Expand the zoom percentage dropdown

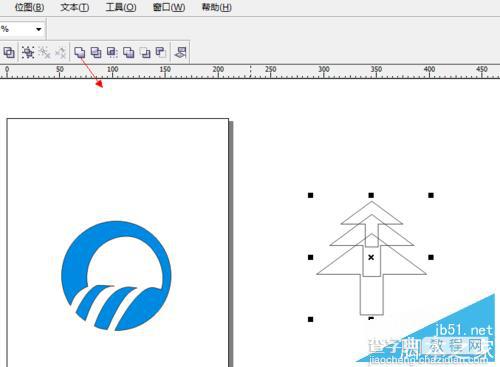pyautogui.click(x=39, y=29)
